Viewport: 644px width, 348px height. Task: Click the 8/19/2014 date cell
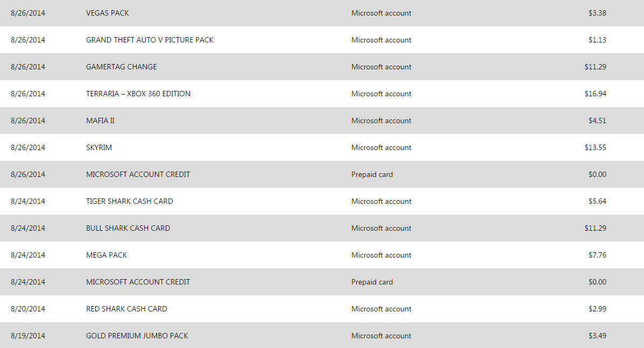pos(28,336)
